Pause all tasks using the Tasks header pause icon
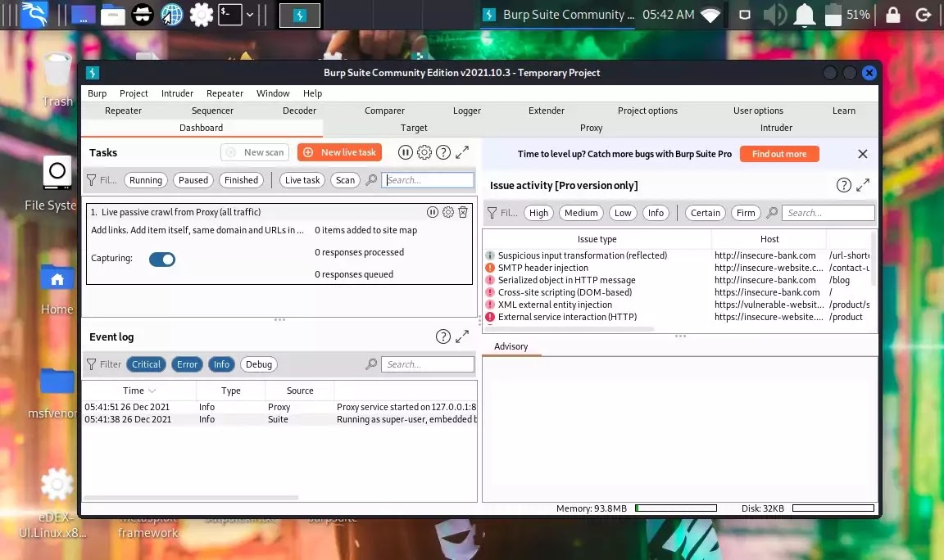The image size is (944, 560). pos(405,153)
